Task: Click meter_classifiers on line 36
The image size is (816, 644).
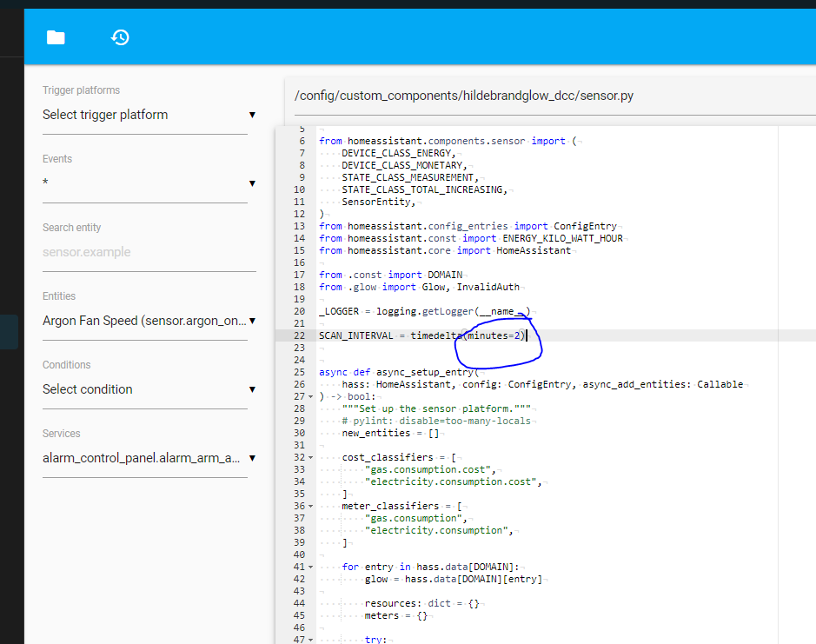Action: point(390,506)
